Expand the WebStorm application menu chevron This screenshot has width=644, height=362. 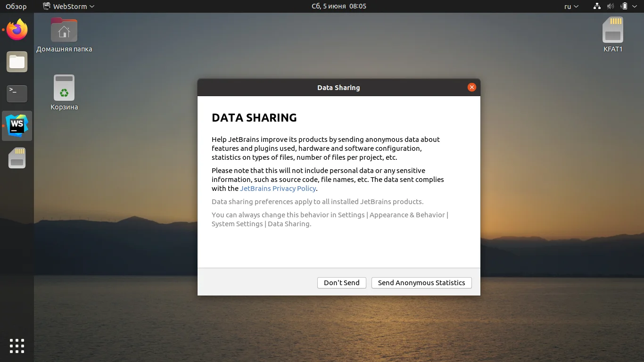(x=92, y=6)
